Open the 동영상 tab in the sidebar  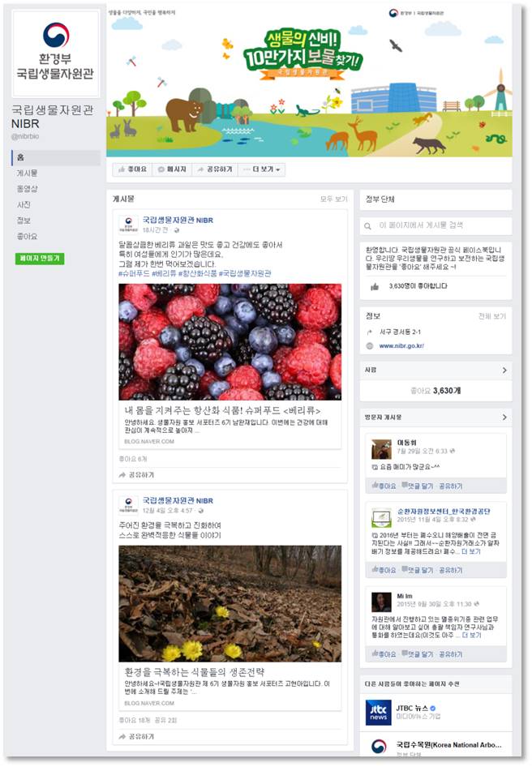point(27,189)
